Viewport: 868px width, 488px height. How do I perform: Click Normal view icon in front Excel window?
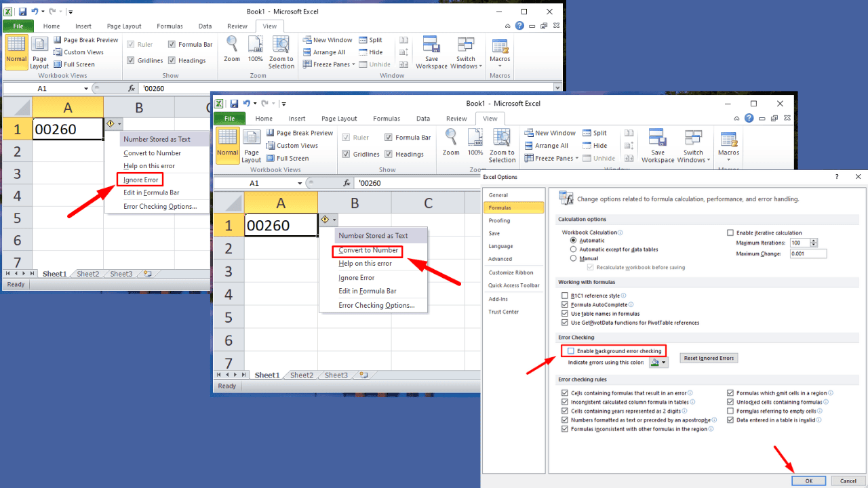pyautogui.click(x=228, y=145)
